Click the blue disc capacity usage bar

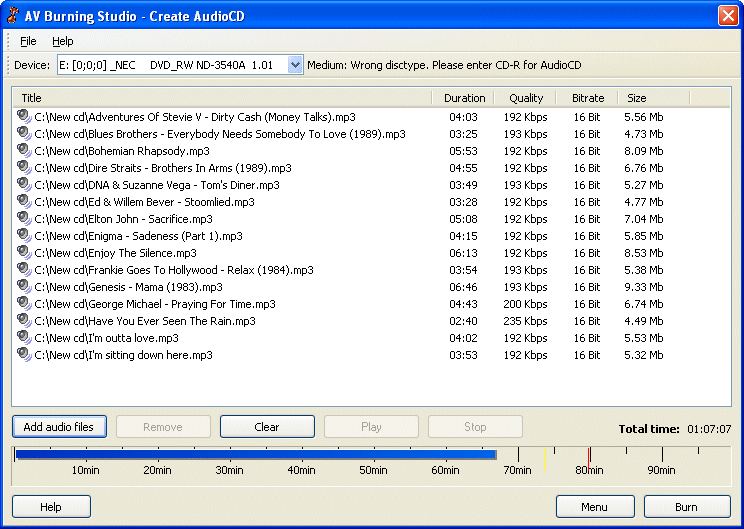pos(256,455)
